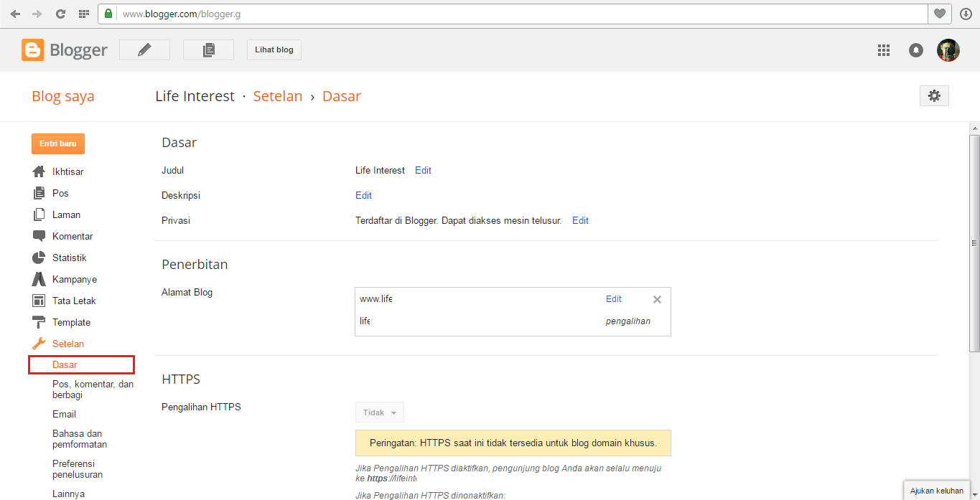Click the Ikhtisar home icon
Image resolution: width=980 pixels, height=500 pixels.
click(x=39, y=171)
